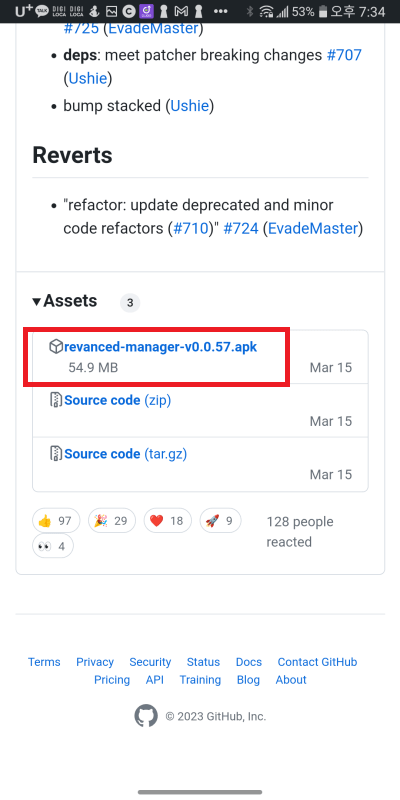Image resolution: width=400 pixels, height=800 pixels.
Task: Select the Reverts heading
Action: 72,155
